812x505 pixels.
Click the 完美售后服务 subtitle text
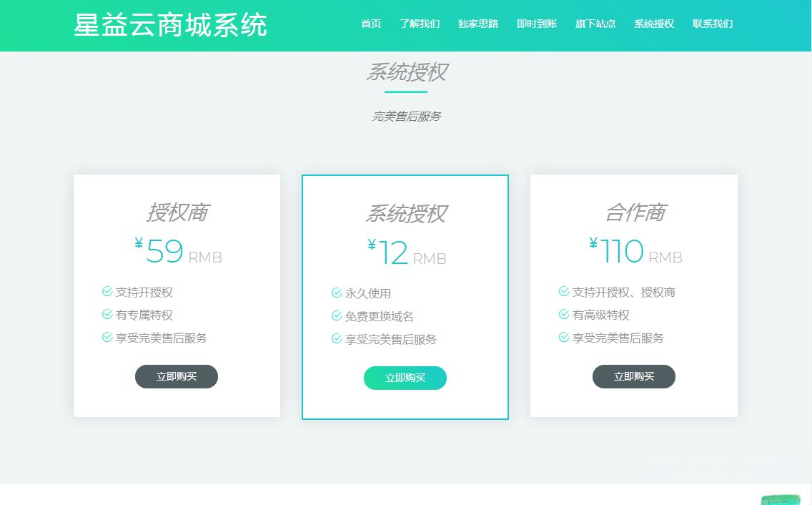coord(406,116)
